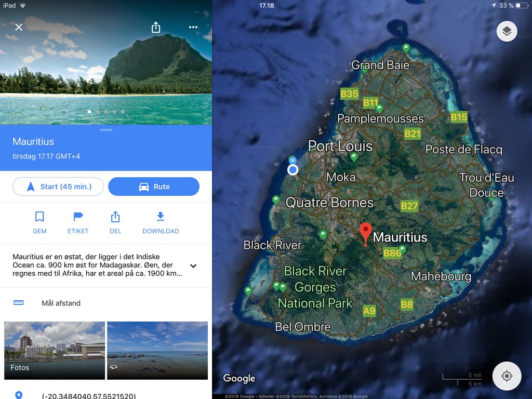
Task: Expand the Mauritius description text
Action: coord(193,265)
